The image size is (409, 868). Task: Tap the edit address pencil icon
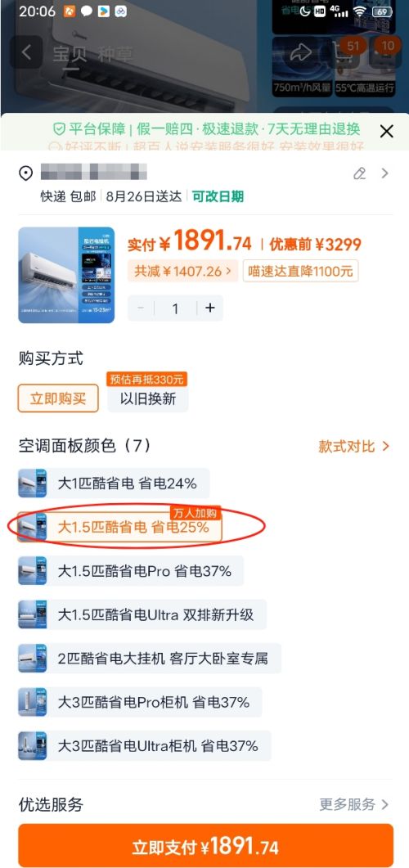pos(360,173)
